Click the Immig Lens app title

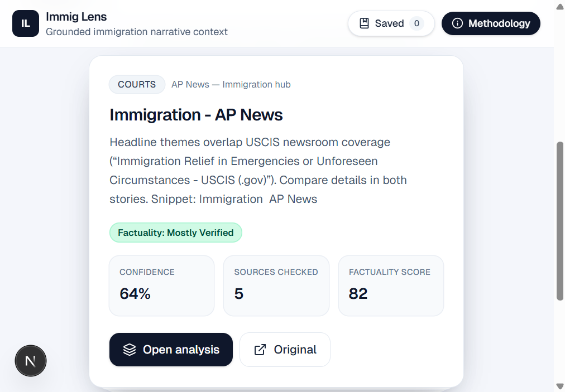tap(76, 17)
